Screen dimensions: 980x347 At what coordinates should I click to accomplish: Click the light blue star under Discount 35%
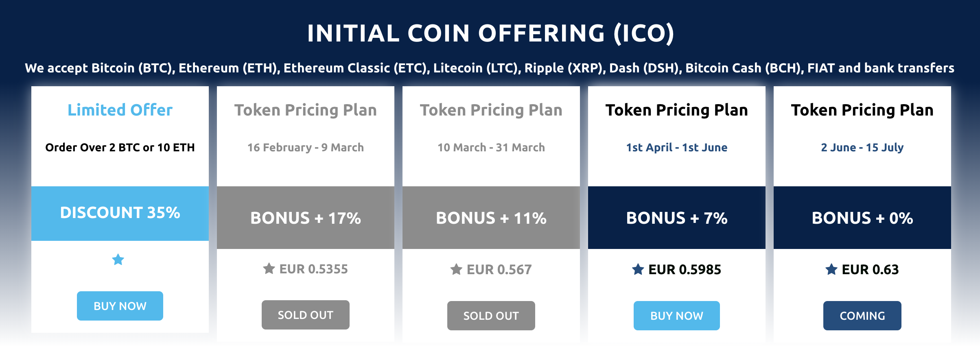[118, 259]
